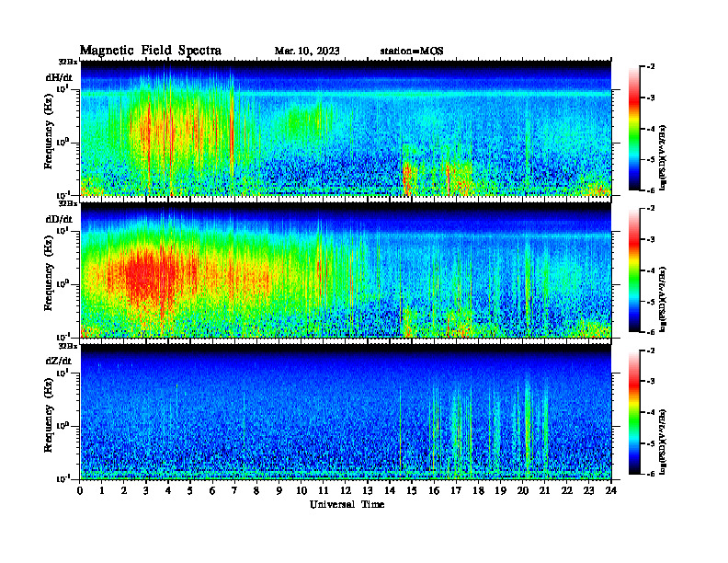This screenshot has width=728, height=563.
Task: Click the hour 3 tick label on time axis
Action: (147, 490)
